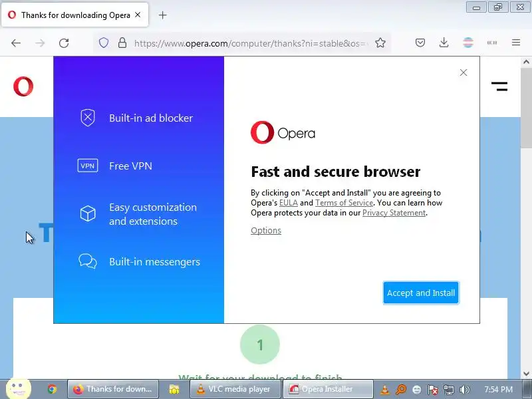
Task: Click the Built-in ad blocker shield icon
Action: 88,118
